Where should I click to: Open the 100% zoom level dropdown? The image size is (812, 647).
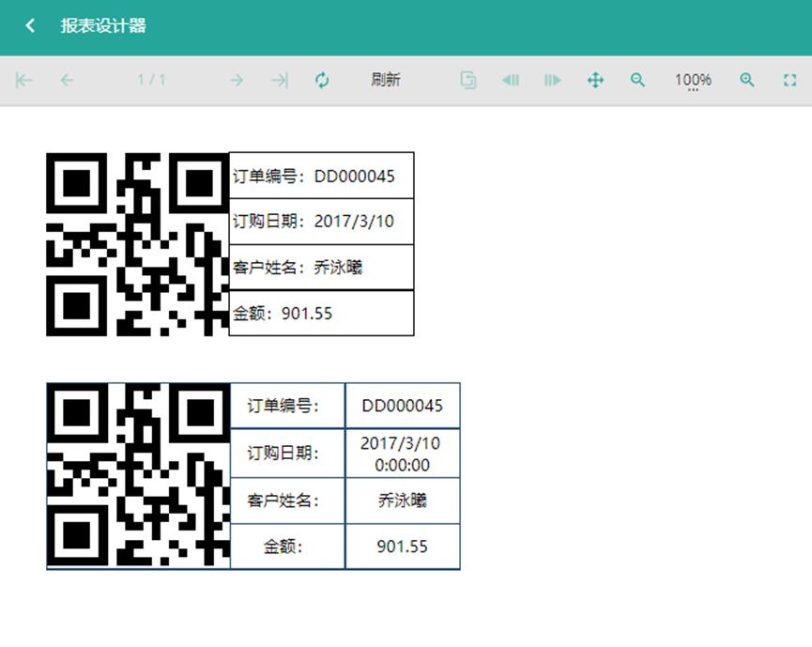[x=693, y=80]
